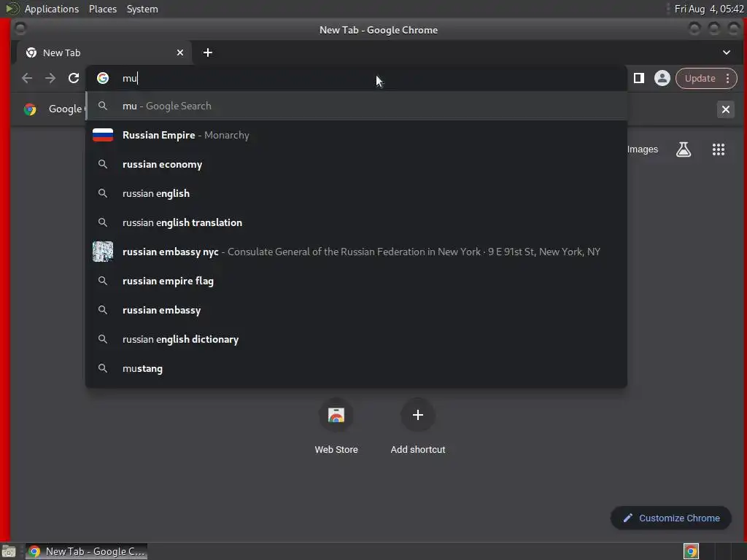Select 'mu - Google Search' suggestion
This screenshot has height=560, width=747.
[x=356, y=106]
